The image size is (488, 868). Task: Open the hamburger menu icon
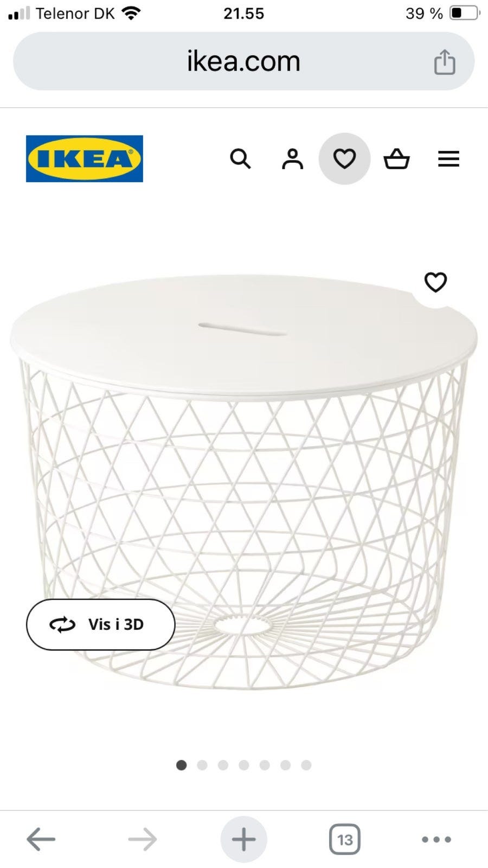pos(448,159)
